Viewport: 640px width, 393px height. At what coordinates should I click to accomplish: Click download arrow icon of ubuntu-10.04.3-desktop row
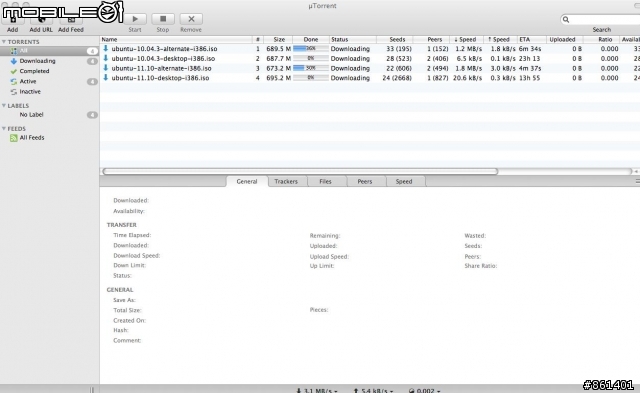[106, 58]
